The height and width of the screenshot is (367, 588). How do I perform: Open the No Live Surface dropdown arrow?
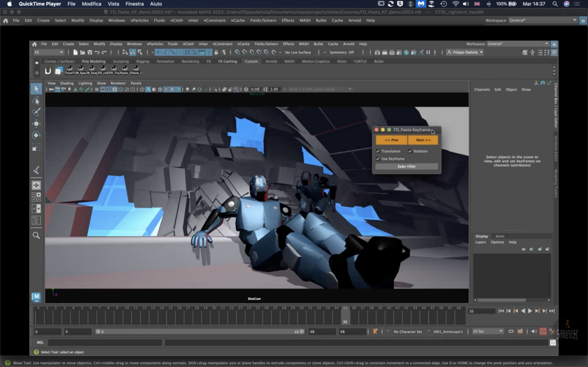click(280, 53)
